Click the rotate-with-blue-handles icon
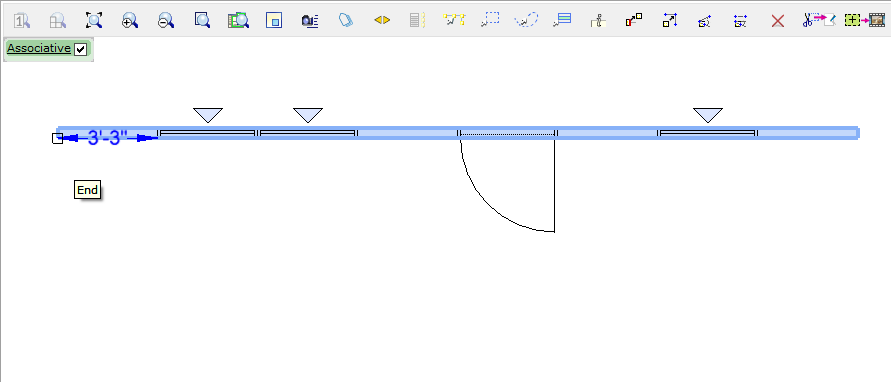Screen dimensions: 891x382 705,21
